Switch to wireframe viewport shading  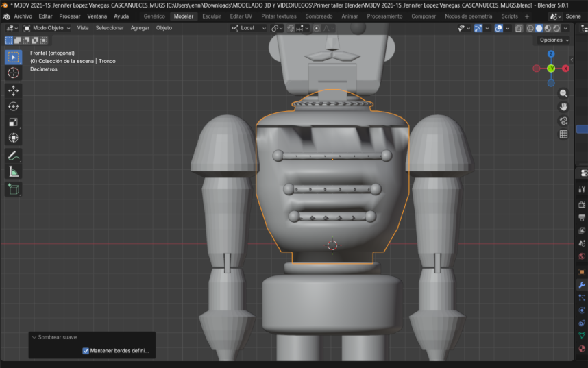point(530,28)
